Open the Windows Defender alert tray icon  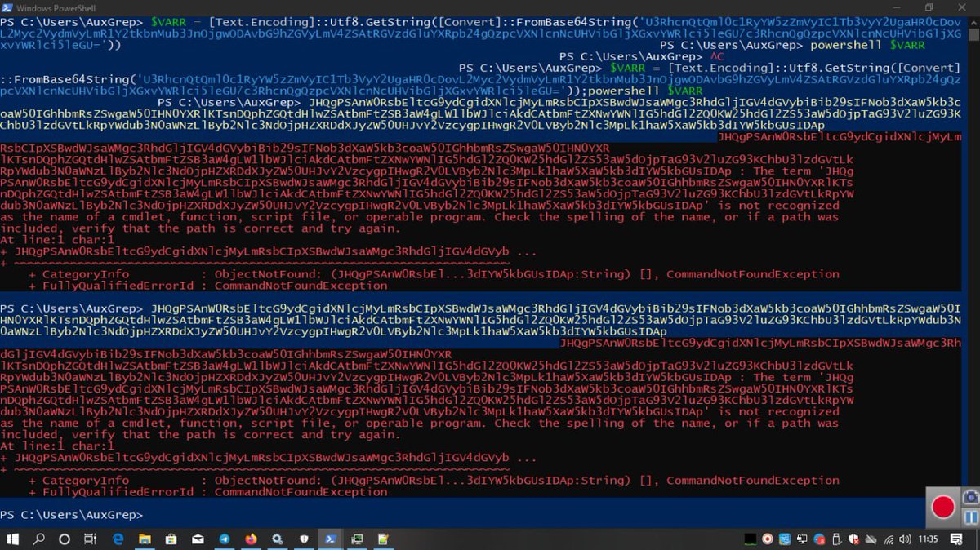tap(853, 539)
